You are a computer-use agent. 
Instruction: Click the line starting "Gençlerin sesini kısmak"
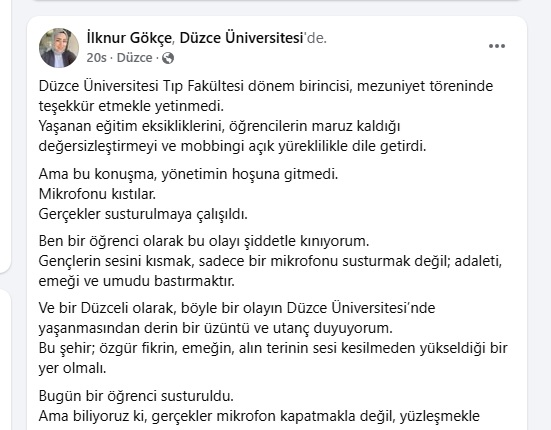[270, 261]
